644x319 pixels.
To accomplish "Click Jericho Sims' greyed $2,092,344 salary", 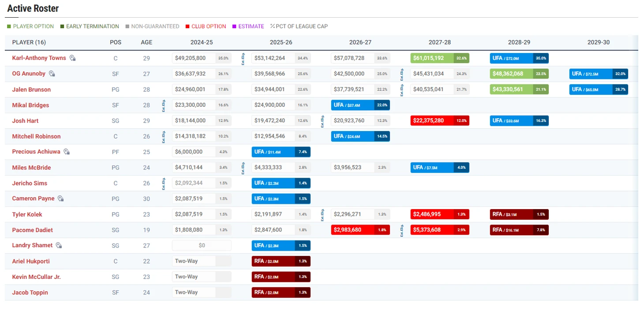I will click(202, 183).
